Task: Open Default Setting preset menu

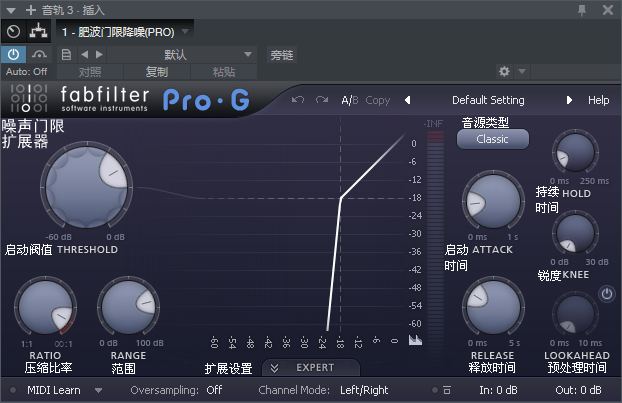Action: [x=488, y=100]
